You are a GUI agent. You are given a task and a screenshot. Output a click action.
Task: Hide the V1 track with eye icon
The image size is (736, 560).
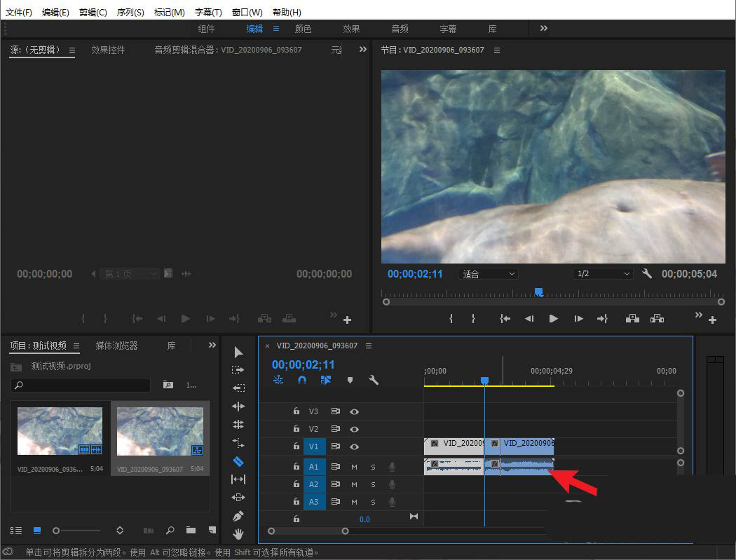pyautogui.click(x=355, y=446)
